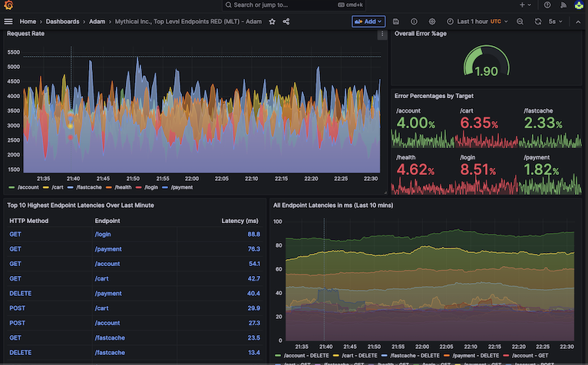This screenshot has width=588, height=365.
Task: Zoom out the time range
Action: pos(520,21)
